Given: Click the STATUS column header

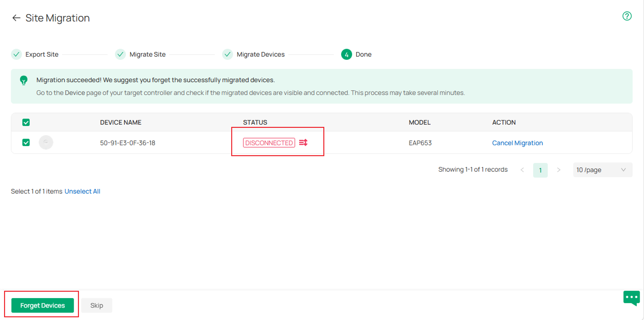Looking at the screenshot, I should click(x=255, y=122).
